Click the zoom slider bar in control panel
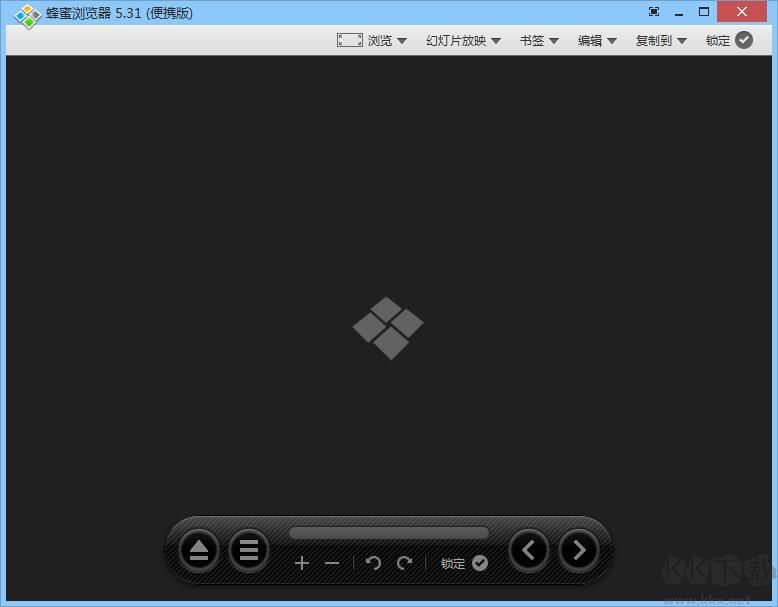 [x=388, y=533]
